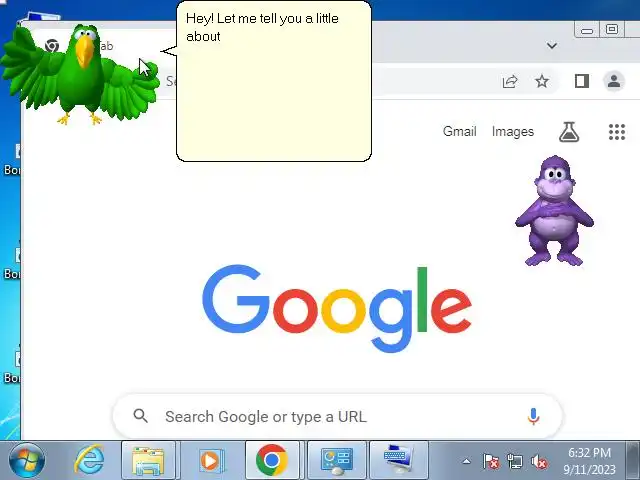Click the parrot's speech balloon

(273, 81)
